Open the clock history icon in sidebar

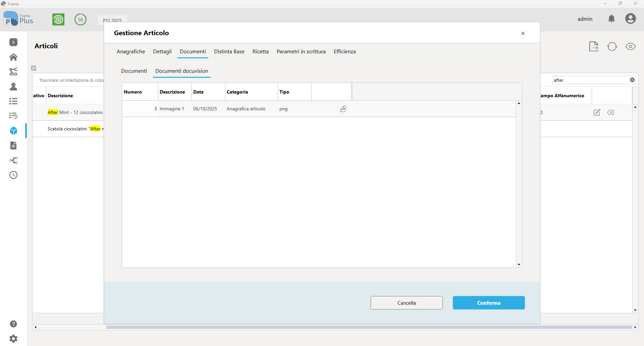point(13,175)
